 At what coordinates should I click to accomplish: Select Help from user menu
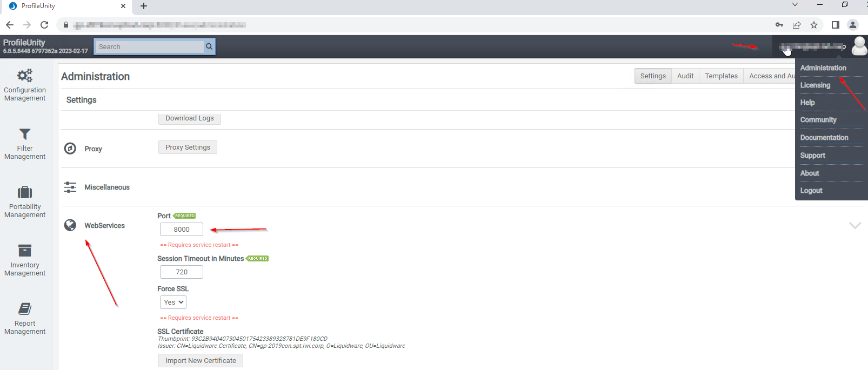click(x=807, y=103)
